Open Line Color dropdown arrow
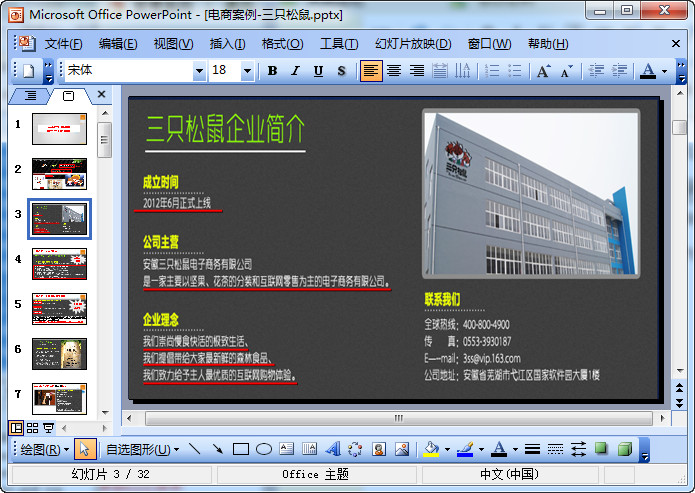The image size is (695, 493). 481,449
